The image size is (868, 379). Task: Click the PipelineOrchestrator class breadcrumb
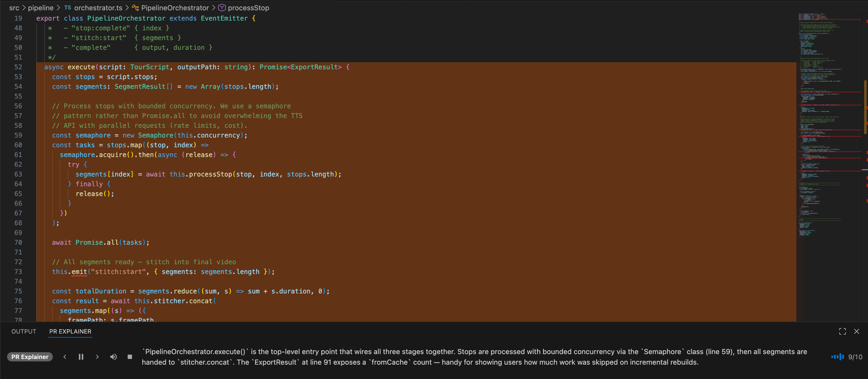175,8
